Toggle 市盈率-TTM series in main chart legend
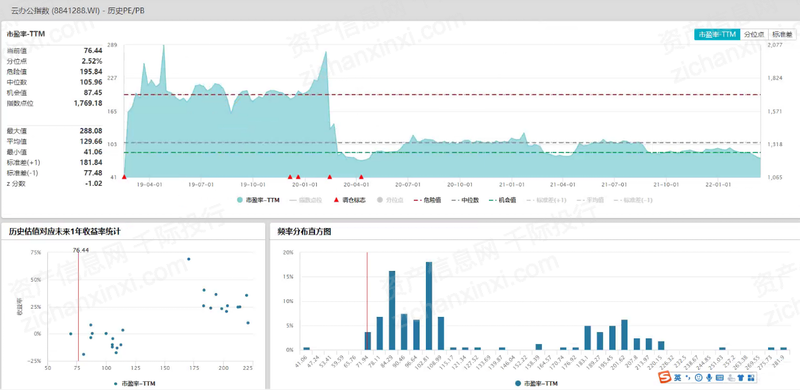This screenshot has height=390, width=800. click(258, 200)
